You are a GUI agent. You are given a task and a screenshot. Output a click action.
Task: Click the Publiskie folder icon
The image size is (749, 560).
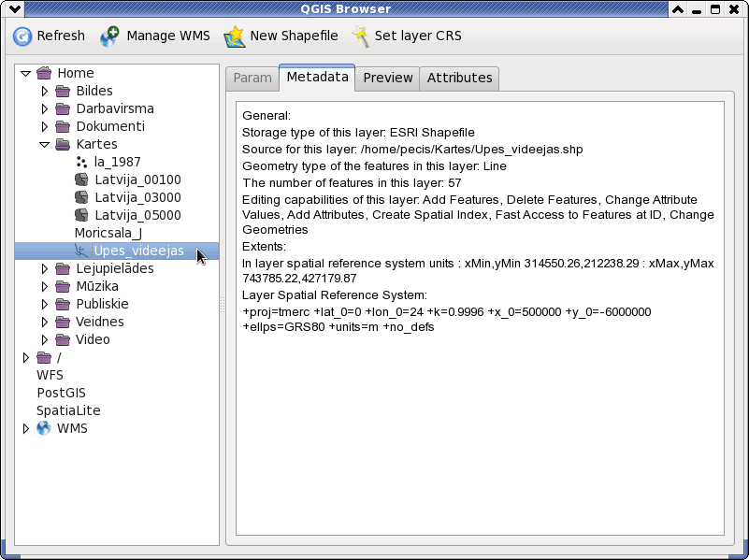(63, 304)
